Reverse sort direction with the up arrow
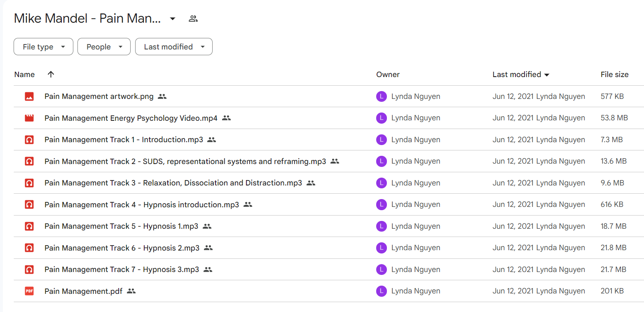 [51, 75]
